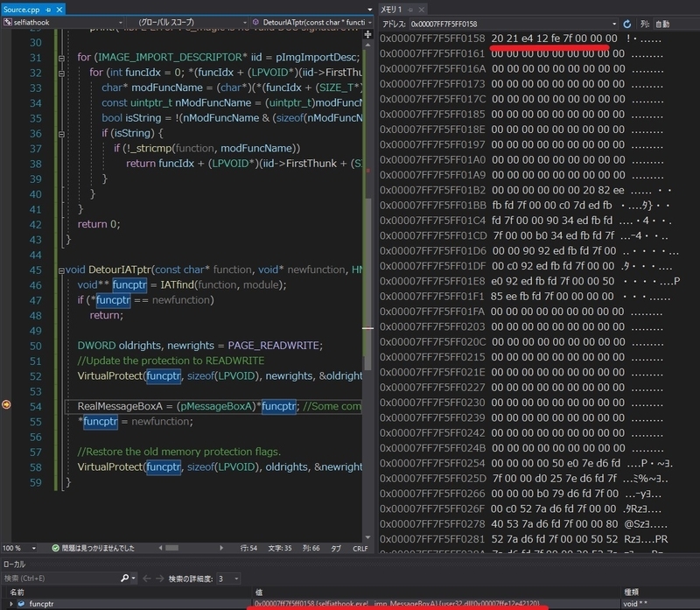Click the locals search magnifier icon
Image resolution: width=700 pixels, height=610 pixels.
pos(124,578)
